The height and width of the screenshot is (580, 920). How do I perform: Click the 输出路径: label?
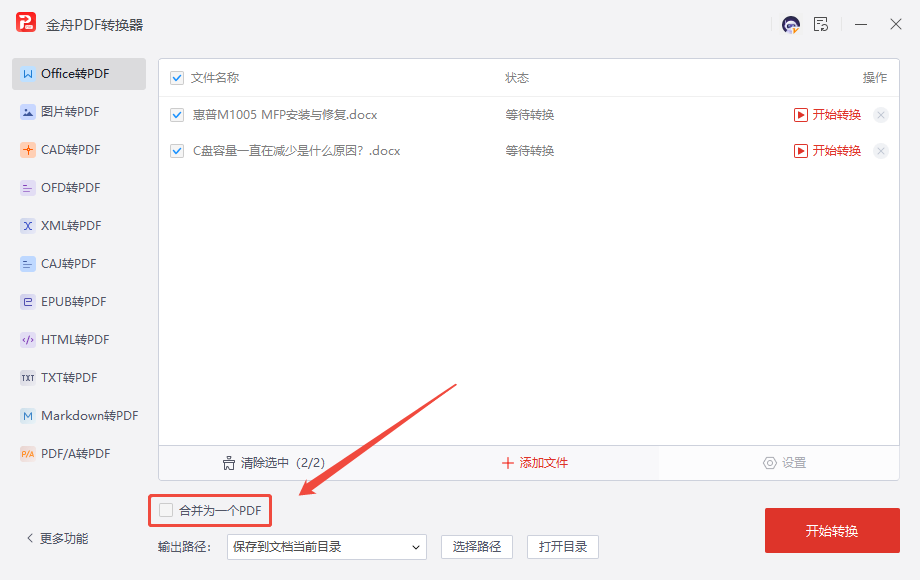click(x=184, y=547)
